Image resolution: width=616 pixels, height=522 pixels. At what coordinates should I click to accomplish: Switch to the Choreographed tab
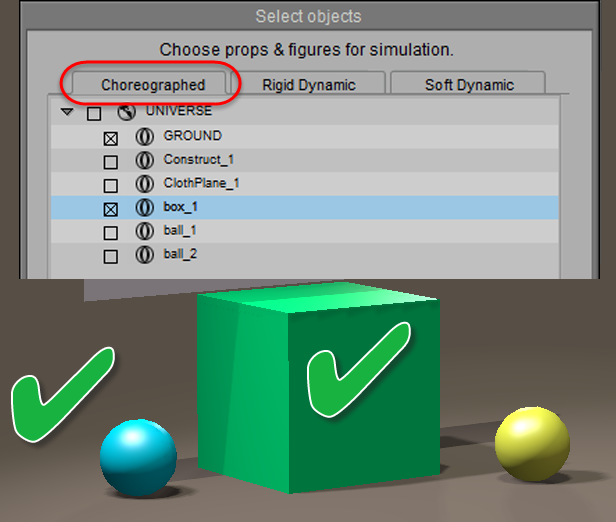tap(149, 83)
